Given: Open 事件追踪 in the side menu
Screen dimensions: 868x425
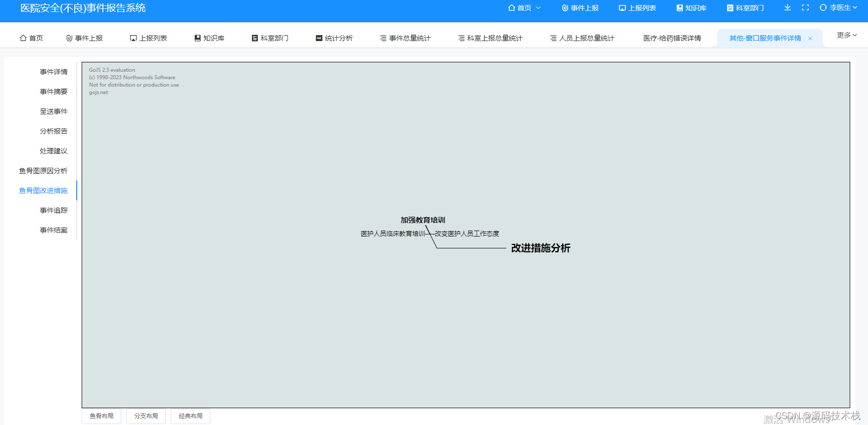Looking at the screenshot, I should (x=53, y=210).
